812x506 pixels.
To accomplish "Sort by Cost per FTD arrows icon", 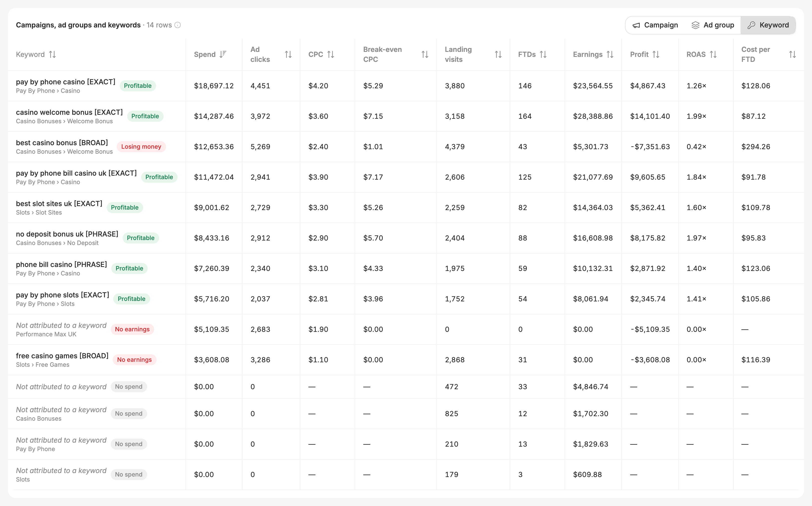I will tap(792, 54).
